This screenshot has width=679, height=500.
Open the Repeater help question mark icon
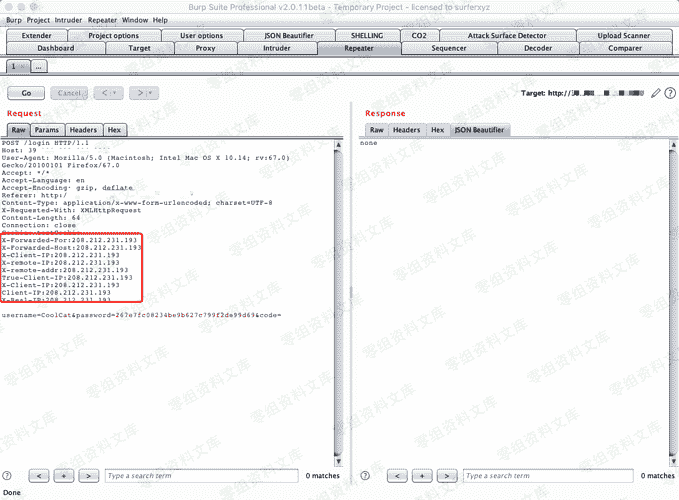pos(669,93)
